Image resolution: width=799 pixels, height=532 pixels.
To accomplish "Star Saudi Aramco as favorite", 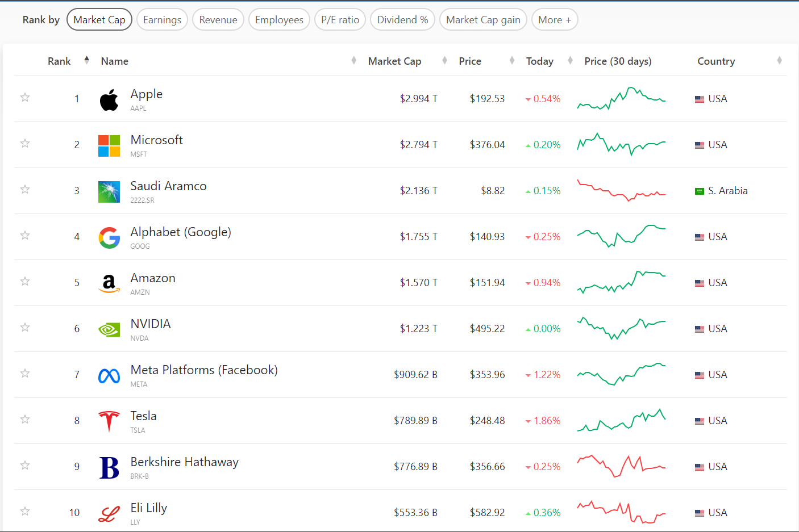I will pyautogui.click(x=25, y=190).
